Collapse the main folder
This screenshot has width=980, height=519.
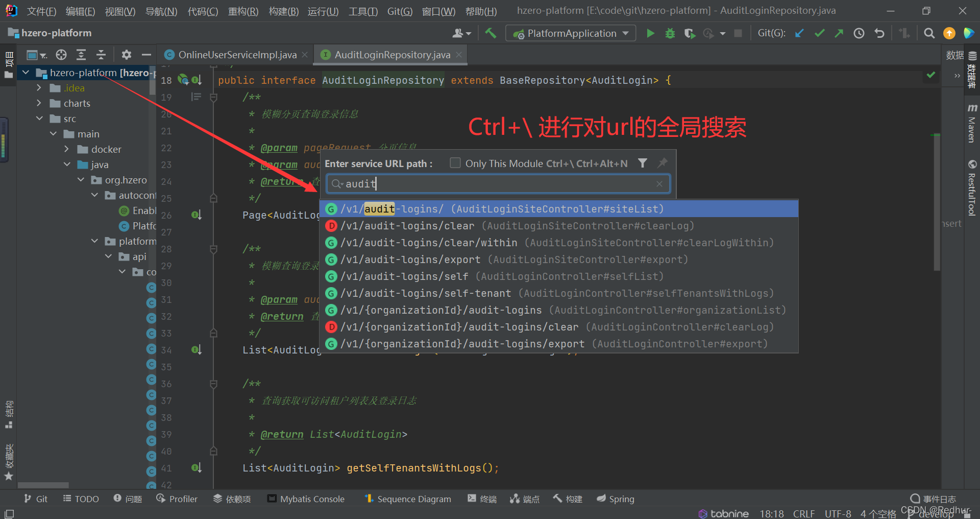pos(53,134)
